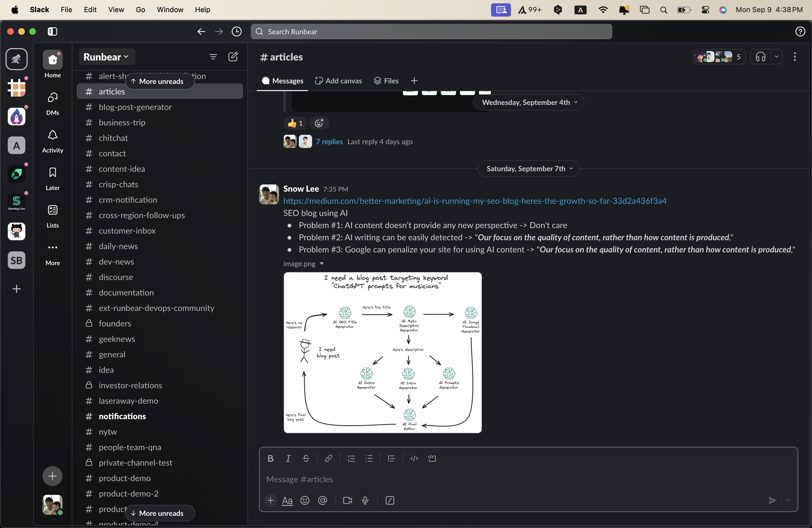Focus the Message #articles input
The image size is (812, 528).
[x=528, y=479]
